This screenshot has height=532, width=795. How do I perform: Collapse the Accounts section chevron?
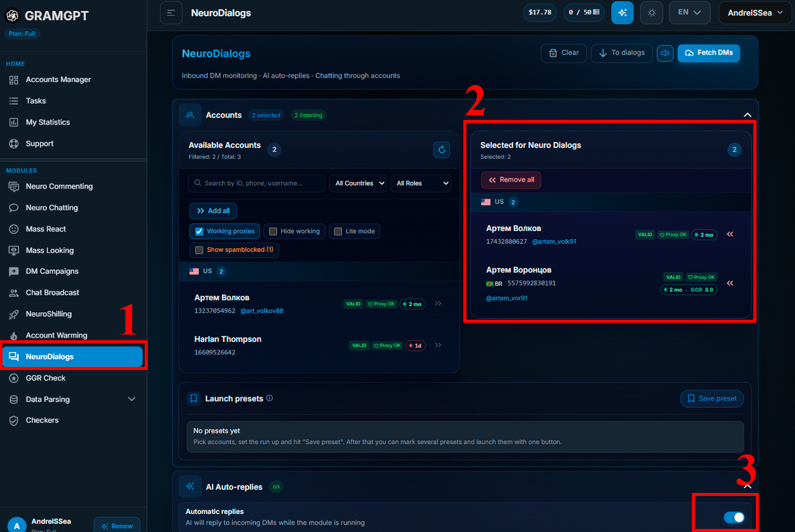748,115
